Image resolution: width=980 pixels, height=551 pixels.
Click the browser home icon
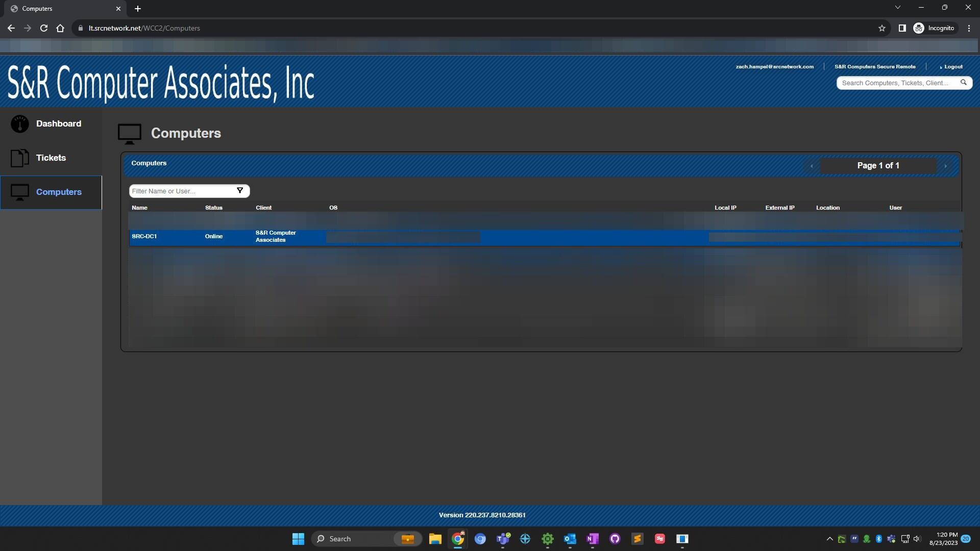[60, 28]
